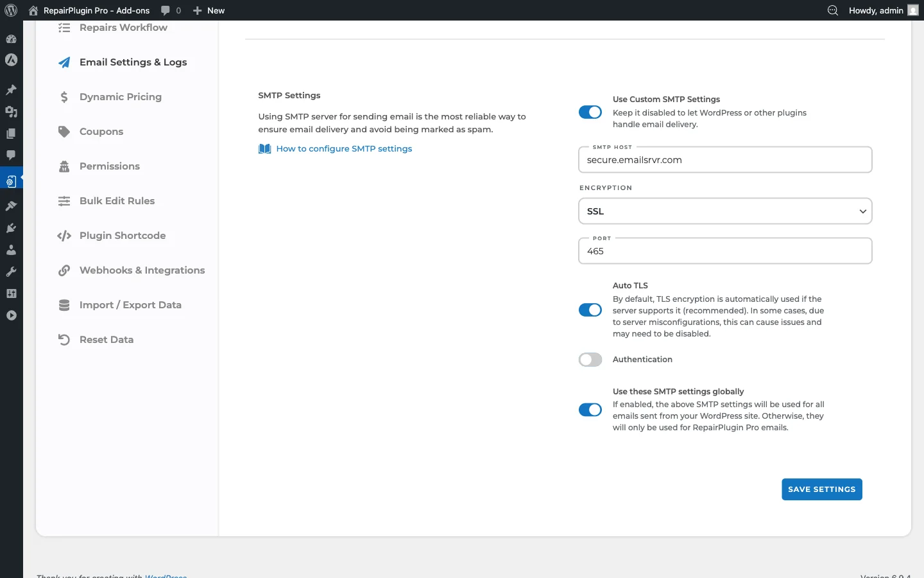Select the Dynamic Pricing dollar icon
The width and height of the screenshot is (924, 578).
[64, 97]
